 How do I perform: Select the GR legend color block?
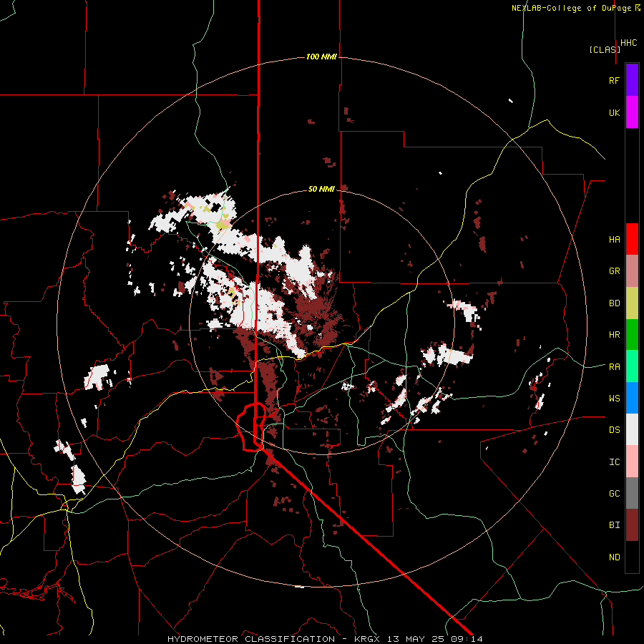click(x=632, y=271)
